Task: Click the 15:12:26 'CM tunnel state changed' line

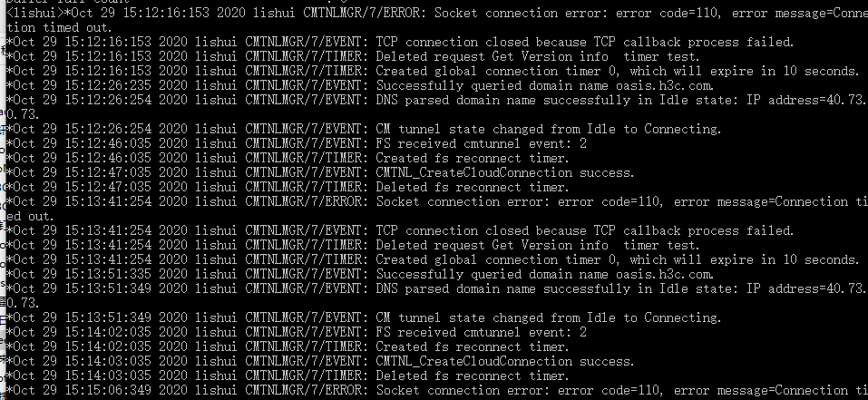Action: click(548, 129)
